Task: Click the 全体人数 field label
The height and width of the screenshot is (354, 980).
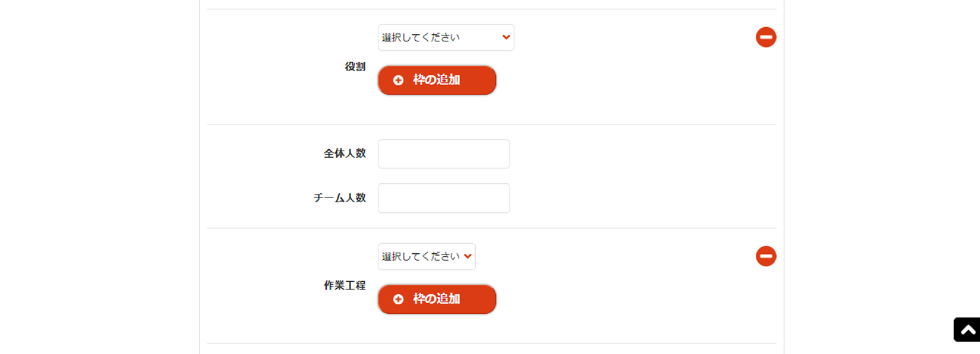Action: [344, 154]
